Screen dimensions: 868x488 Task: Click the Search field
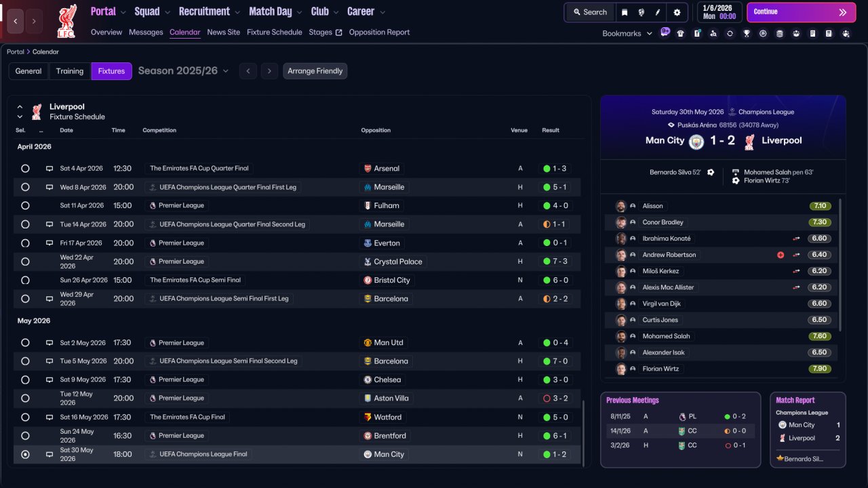pyautogui.click(x=589, y=12)
